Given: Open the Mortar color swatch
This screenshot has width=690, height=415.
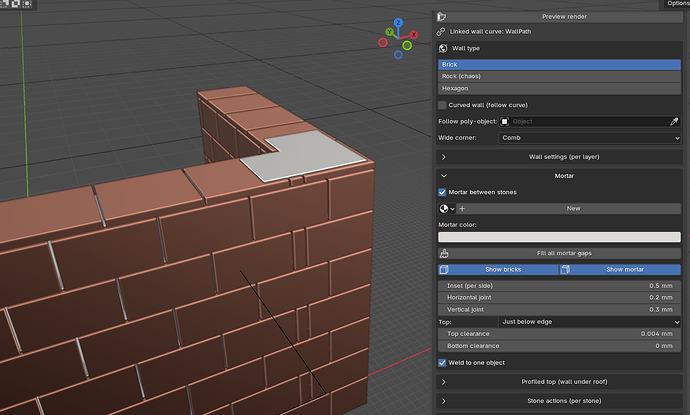Looking at the screenshot, I should click(559, 237).
